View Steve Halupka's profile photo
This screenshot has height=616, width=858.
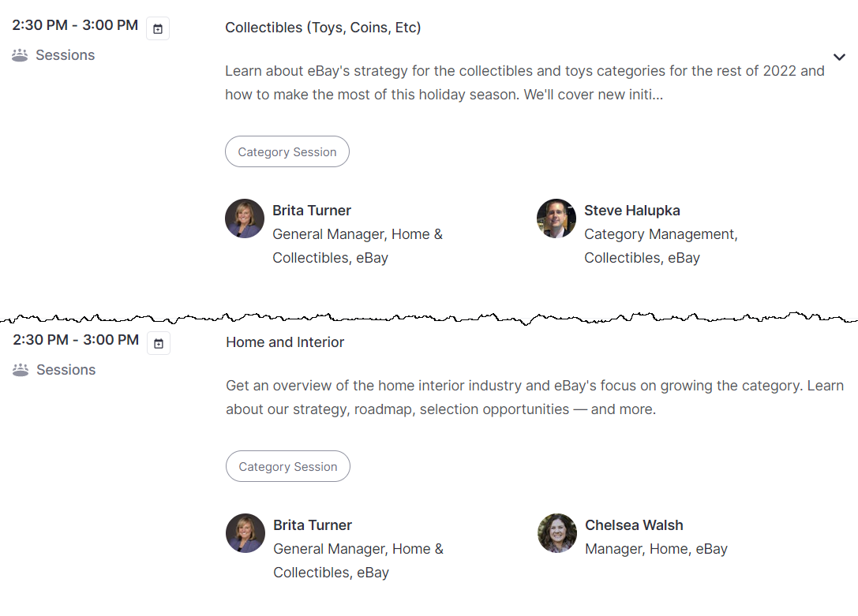tap(556, 218)
